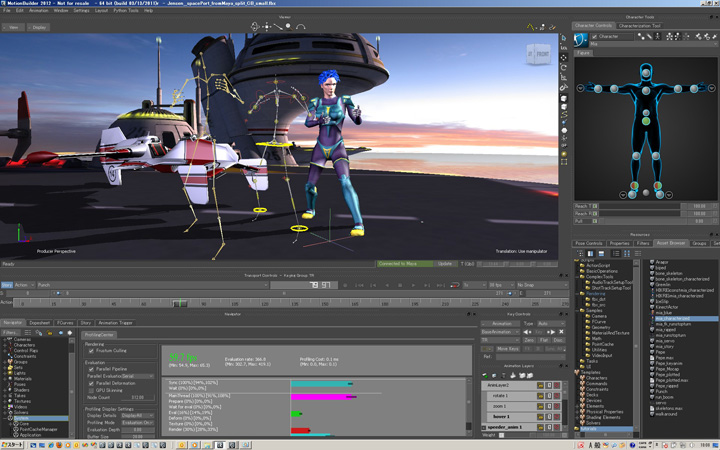Screen dimensions: 720x450
Task: Click the Display button above the viewer
Action: coord(39,28)
